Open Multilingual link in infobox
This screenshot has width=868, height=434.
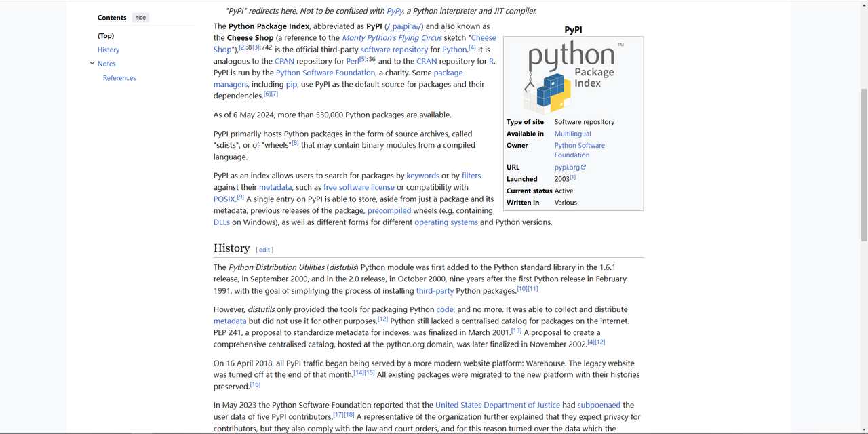pyautogui.click(x=573, y=134)
